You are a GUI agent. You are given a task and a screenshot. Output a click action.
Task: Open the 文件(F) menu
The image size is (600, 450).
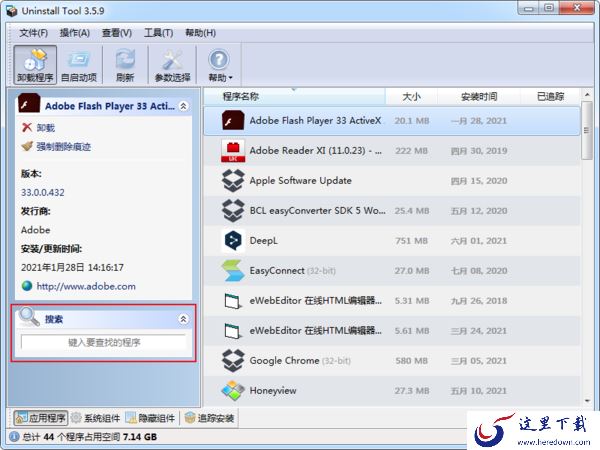pyautogui.click(x=34, y=33)
